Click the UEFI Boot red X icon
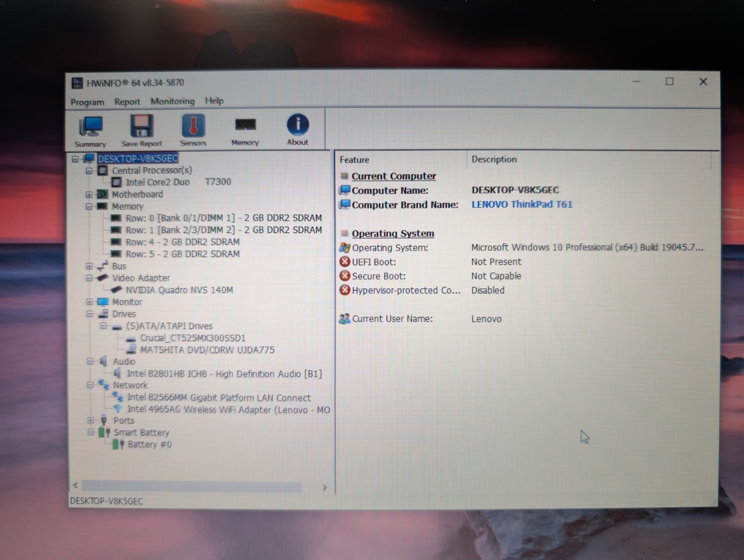The width and height of the screenshot is (744, 560). (x=345, y=262)
